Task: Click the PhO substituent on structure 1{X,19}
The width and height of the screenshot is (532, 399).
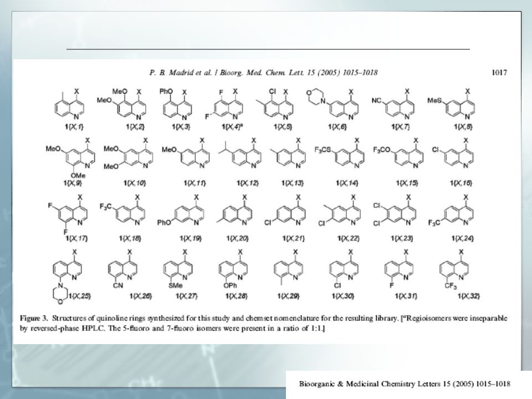Action: 164,223
